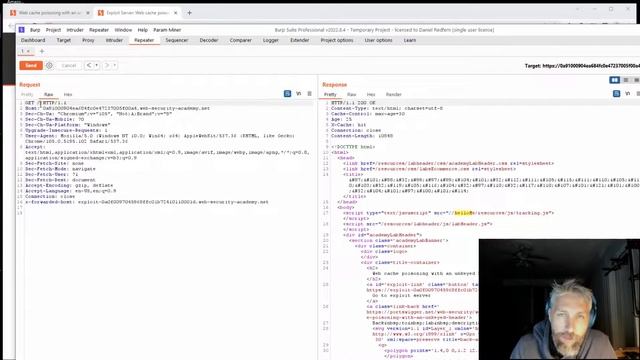
Task: Open the Help menu
Action: pyautogui.click(x=142, y=30)
